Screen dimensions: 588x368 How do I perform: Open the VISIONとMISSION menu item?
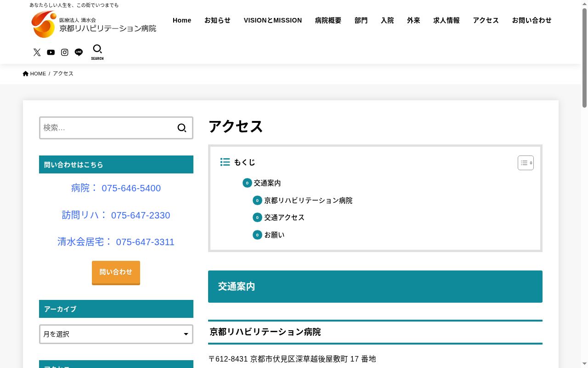[x=273, y=20]
